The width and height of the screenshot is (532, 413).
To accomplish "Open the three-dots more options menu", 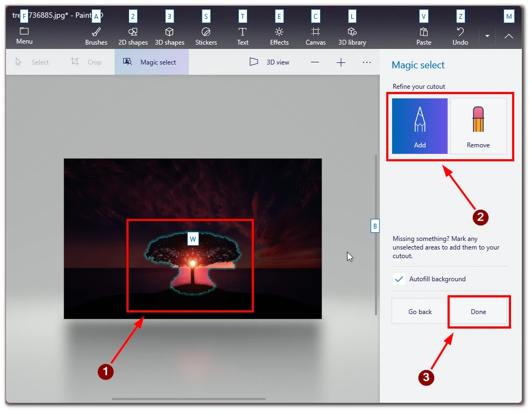I will pyautogui.click(x=367, y=62).
